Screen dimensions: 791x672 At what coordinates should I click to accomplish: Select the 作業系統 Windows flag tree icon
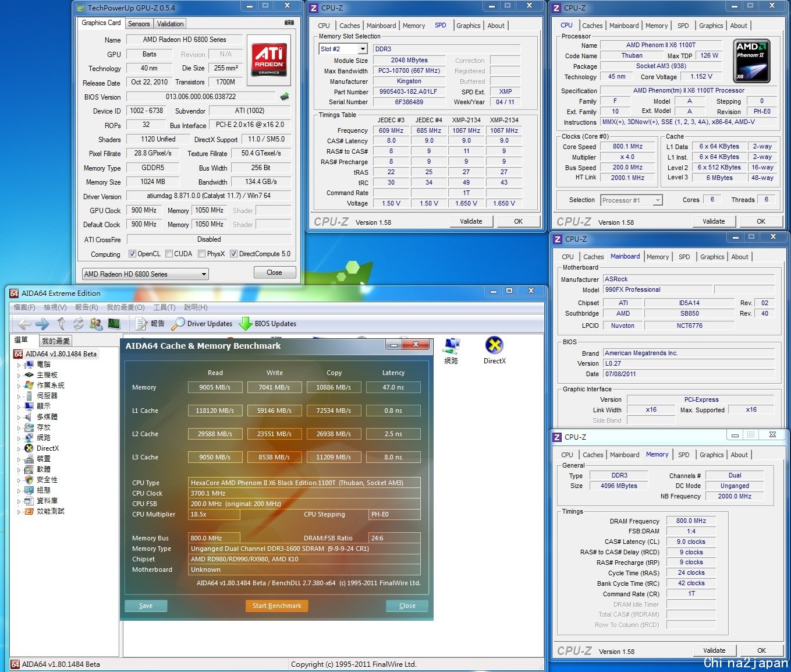(29, 385)
